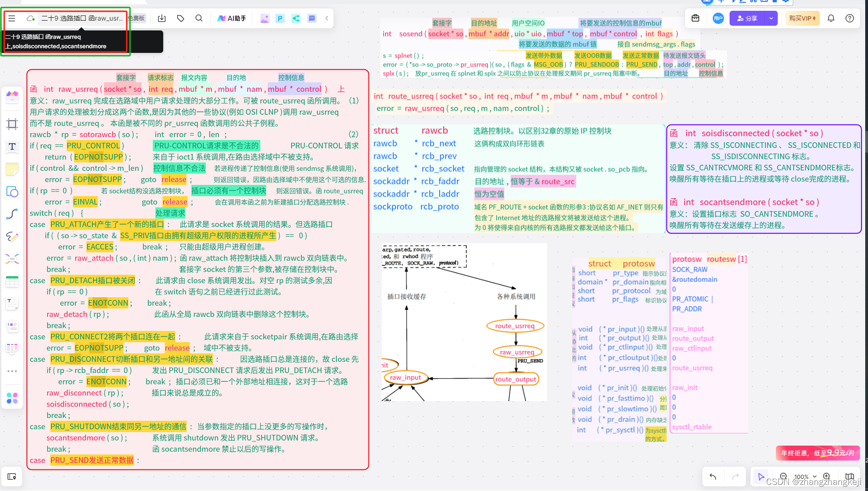The width and height of the screenshot is (868, 491).
Task: Open the 100% zoom level dropdown
Action: (805, 477)
